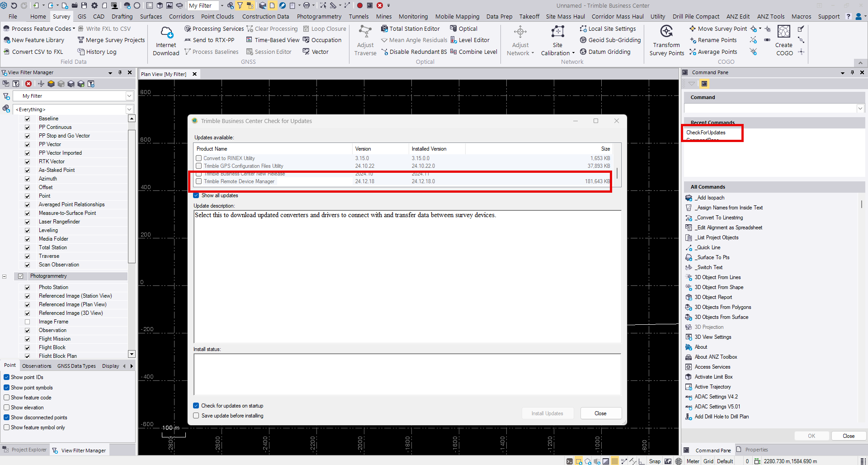868x465 pixels.
Task: Click the Total Station Editor icon
Action: [385, 28]
